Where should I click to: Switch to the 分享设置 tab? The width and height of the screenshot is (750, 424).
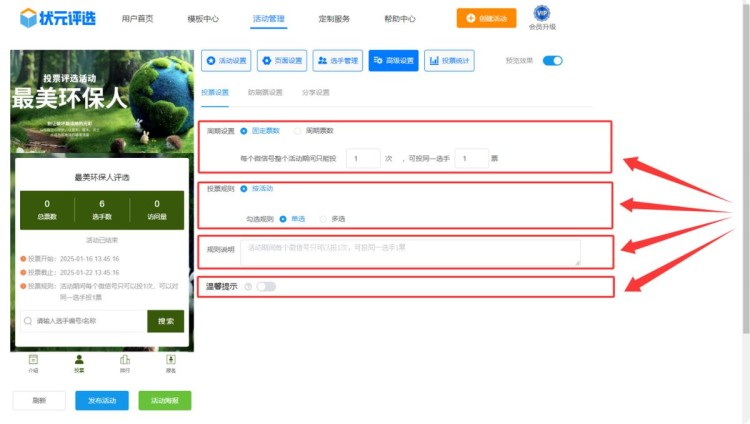315,93
